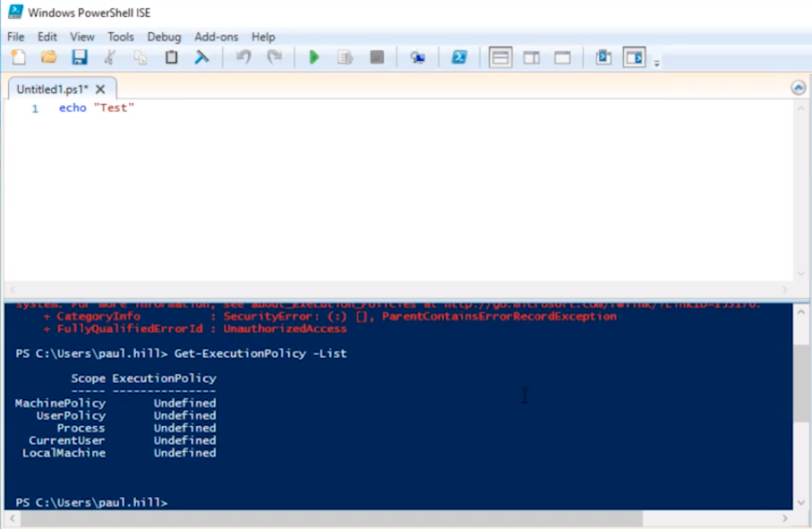812x529 pixels.
Task: Show the script pane maximized layout
Action: 562,57
